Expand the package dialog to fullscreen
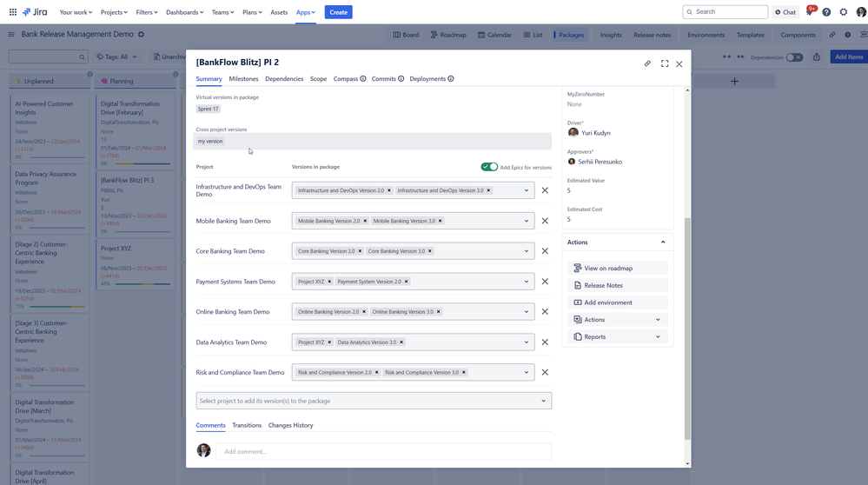 pos(665,63)
